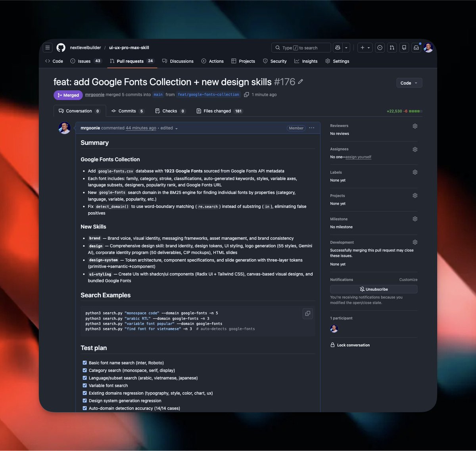476x451 pixels.
Task: Open the comment three-dot options menu
Action: click(x=312, y=128)
